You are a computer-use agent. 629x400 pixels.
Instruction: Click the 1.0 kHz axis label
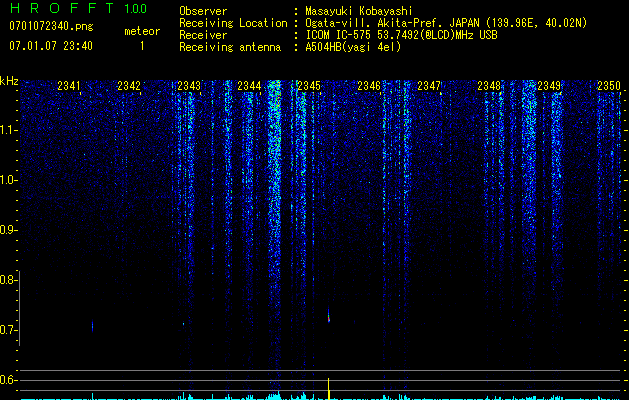(x=8, y=180)
